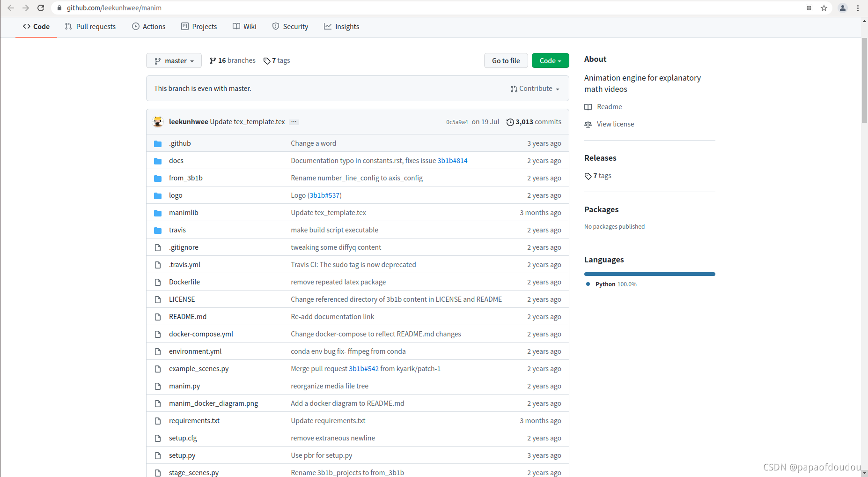868x477 pixels.
Task: Reload the page with refresh icon
Action: click(x=41, y=8)
